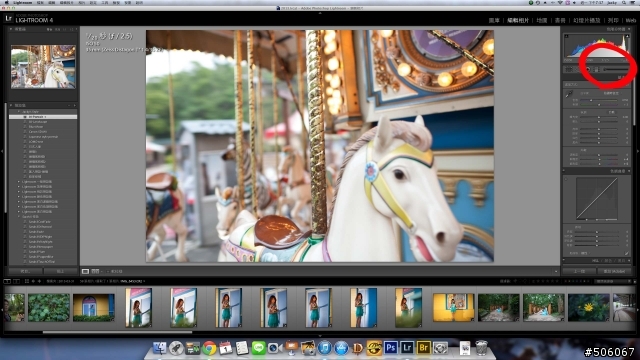The height and width of the screenshot is (360, 640).
Task: Click Lightroom icon in the Dock
Action: 407,348
